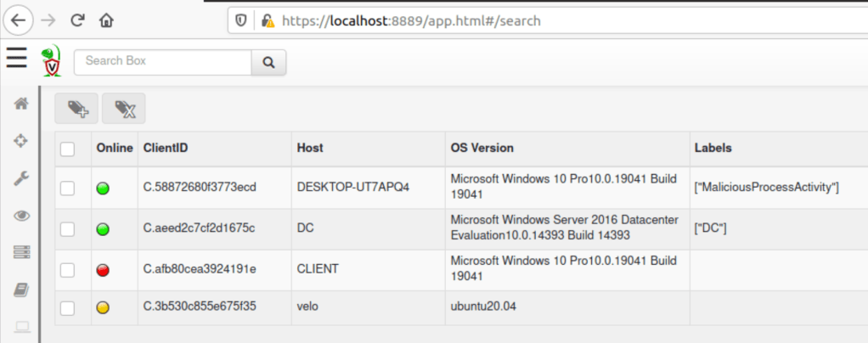Click the Velociraptor logo icon
The image size is (868, 343).
52,62
